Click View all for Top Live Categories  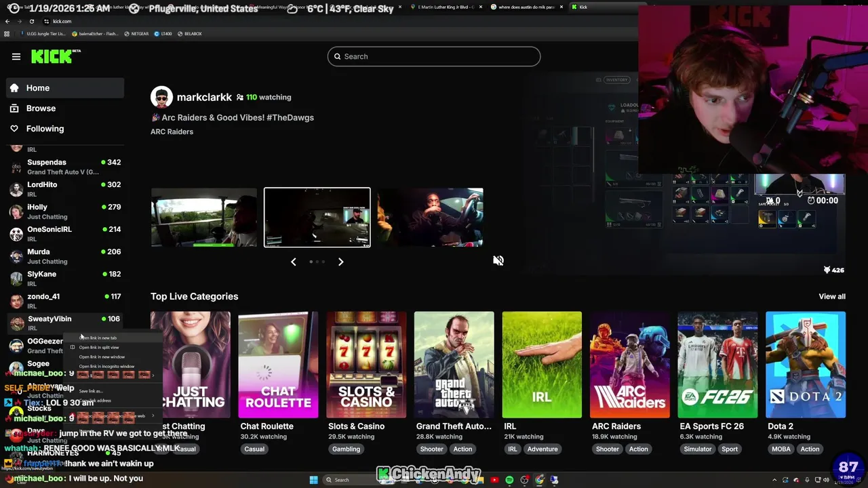[x=832, y=296]
